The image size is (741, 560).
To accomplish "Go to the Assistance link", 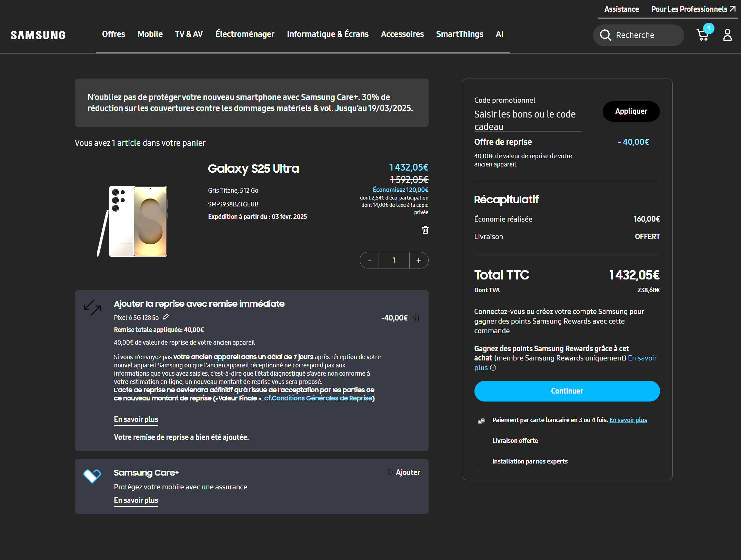I will pyautogui.click(x=621, y=9).
